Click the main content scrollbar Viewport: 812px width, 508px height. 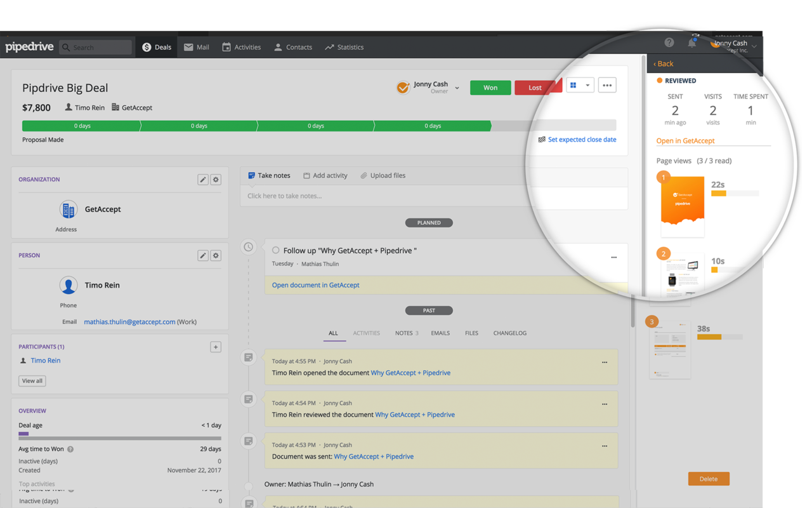pyautogui.click(x=632, y=311)
